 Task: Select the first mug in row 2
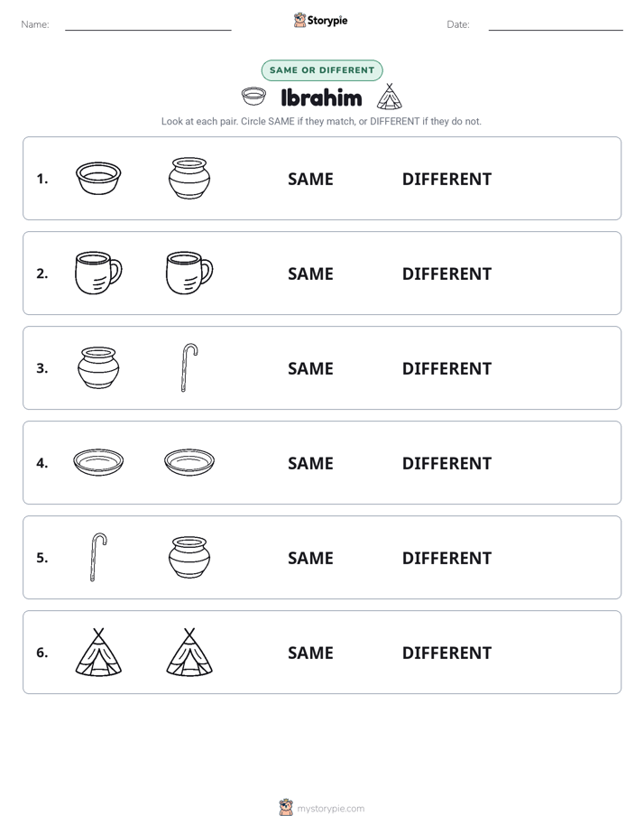[x=98, y=273]
